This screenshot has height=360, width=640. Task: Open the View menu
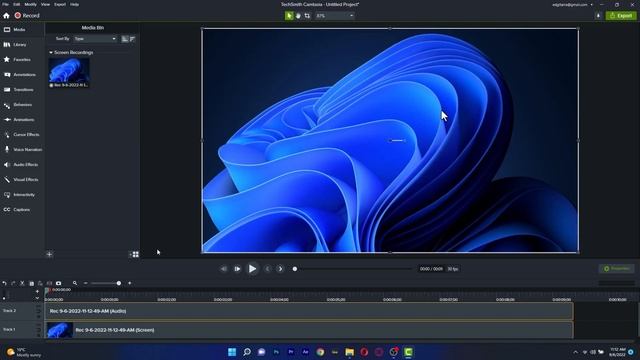[45, 4]
